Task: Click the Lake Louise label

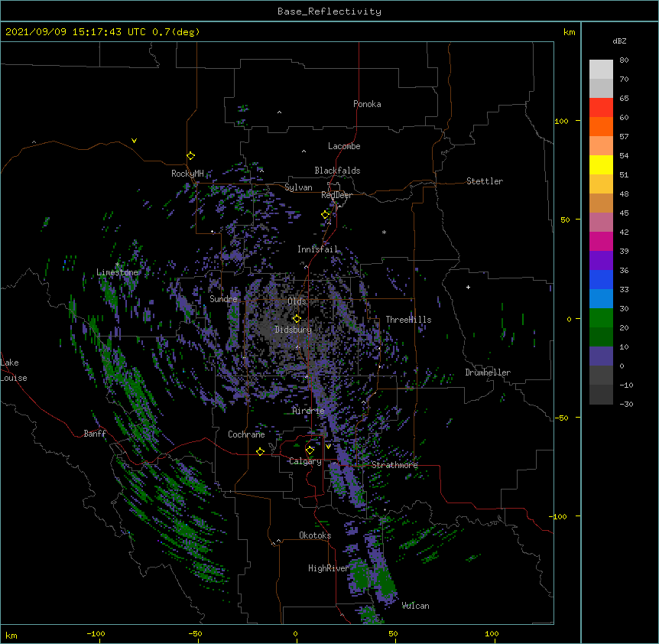Action: pos(14,370)
